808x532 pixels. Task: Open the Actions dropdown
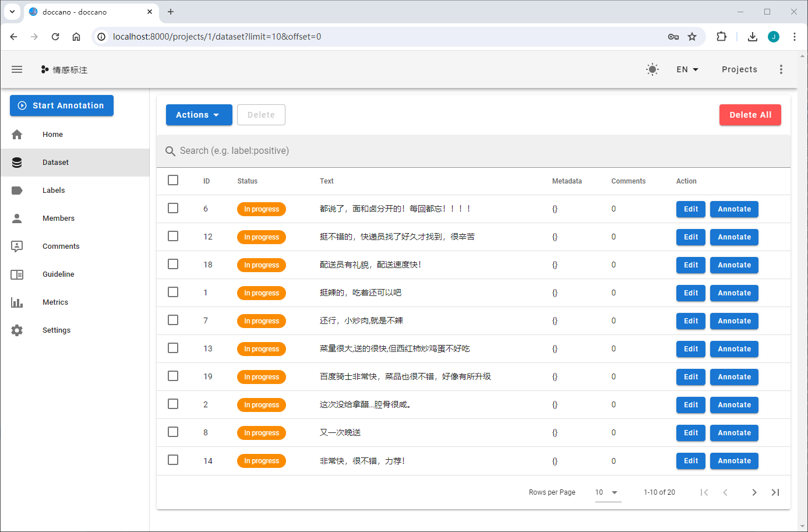tap(199, 115)
